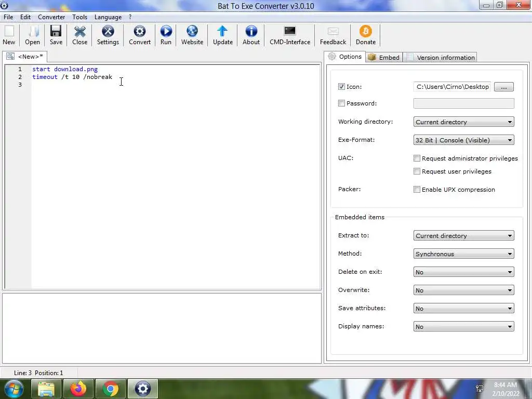
Task: Select the <New>* document tab
Action: 25,56
